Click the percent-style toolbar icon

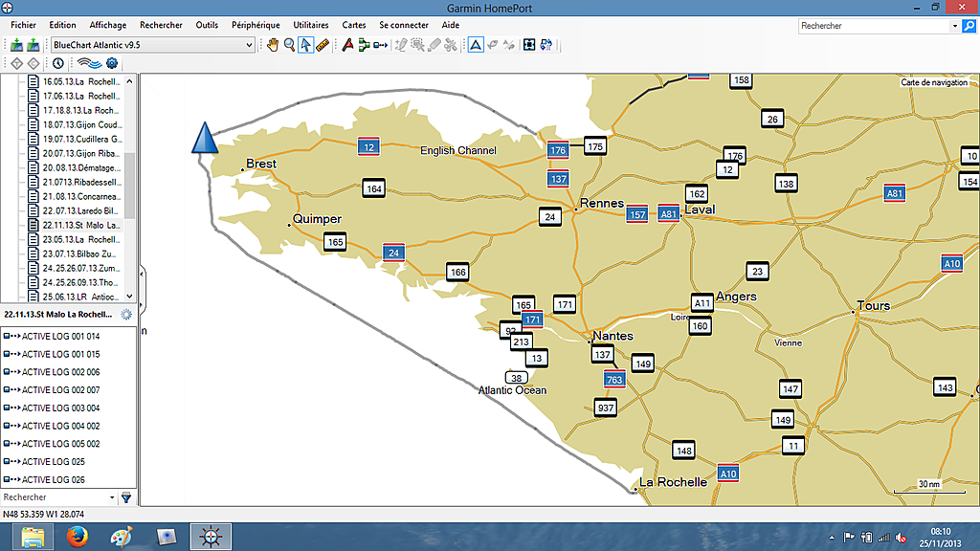point(509,45)
